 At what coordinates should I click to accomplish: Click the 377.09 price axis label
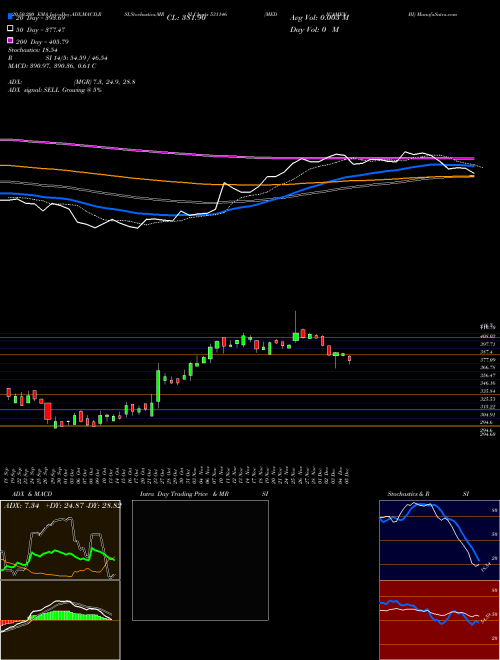[x=487, y=360]
